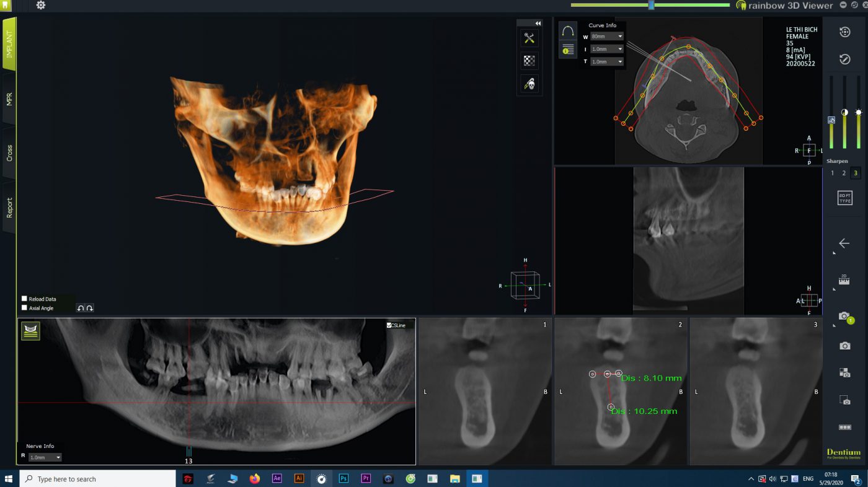Screen dimensions: 868x487
Task: Click the three-pane filmstrip layout icon
Action: [844, 428]
